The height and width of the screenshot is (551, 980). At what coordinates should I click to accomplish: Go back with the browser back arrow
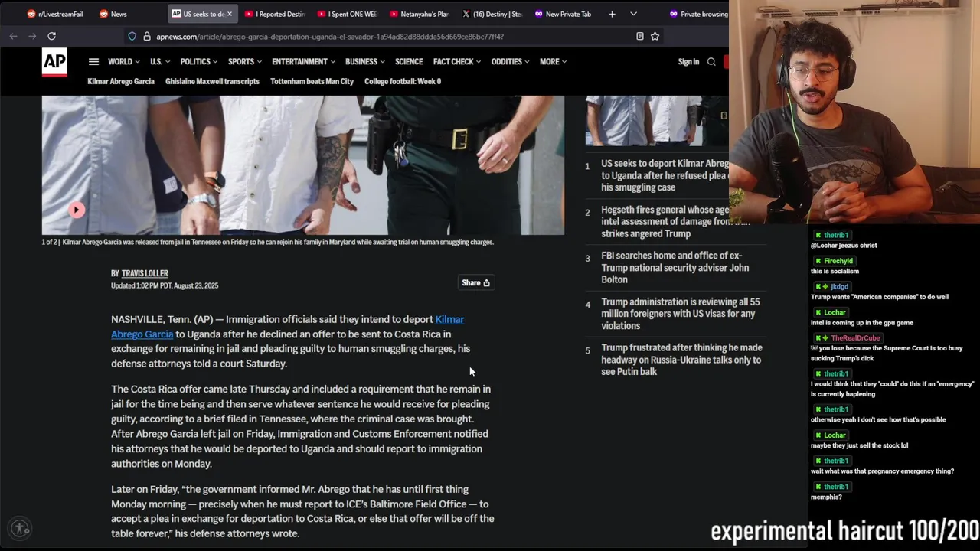pyautogui.click(x=13, y=36)
